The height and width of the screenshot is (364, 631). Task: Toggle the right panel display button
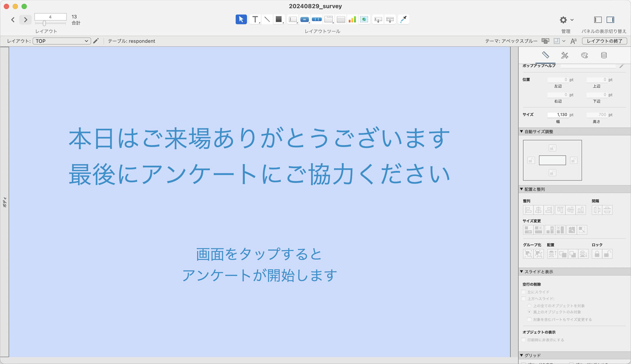[x=610, y=20]
